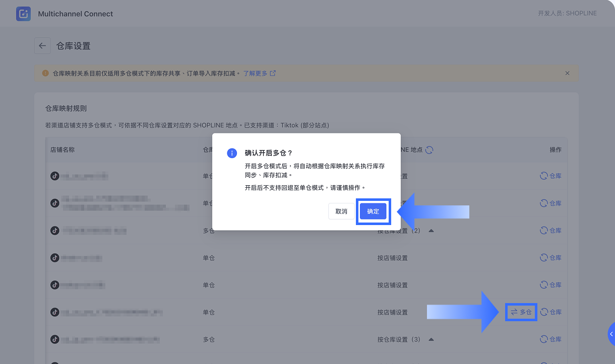Image resolution: width=615 pixels, height=364 pixels.
Task: Confirm enabling multi-warehouse with 确定
Action: point(373,211)
